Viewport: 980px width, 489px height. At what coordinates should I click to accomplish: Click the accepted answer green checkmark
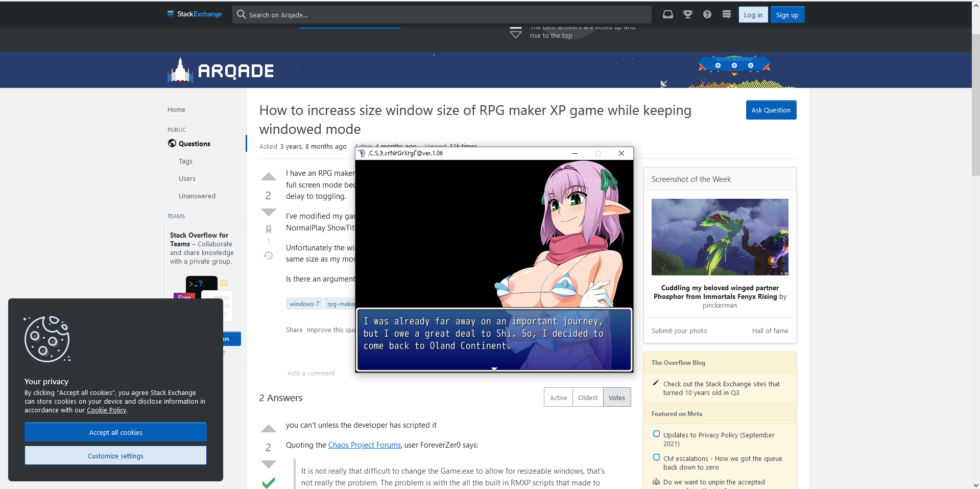[x=269, y=482]
